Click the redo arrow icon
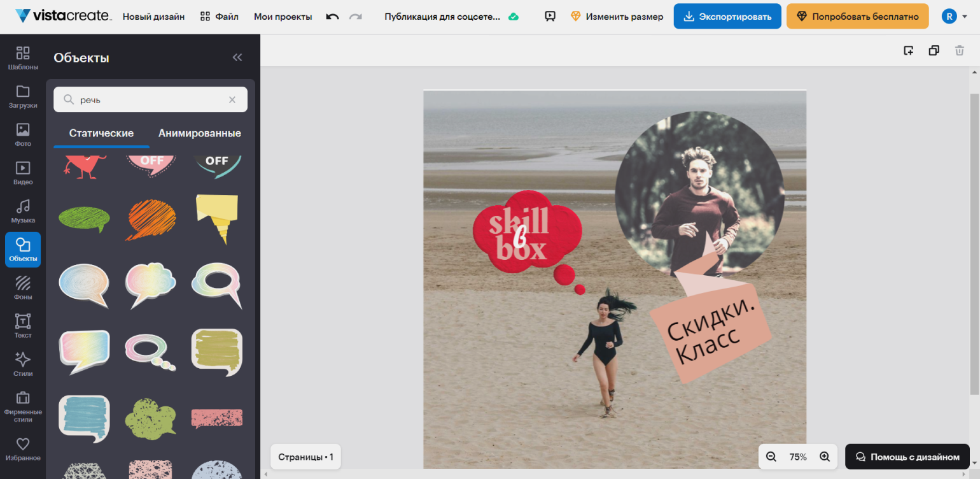 [356, 17]
